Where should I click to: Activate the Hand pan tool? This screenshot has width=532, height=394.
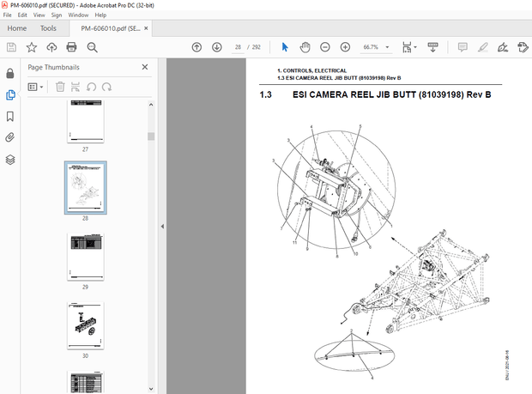point(305,47)
